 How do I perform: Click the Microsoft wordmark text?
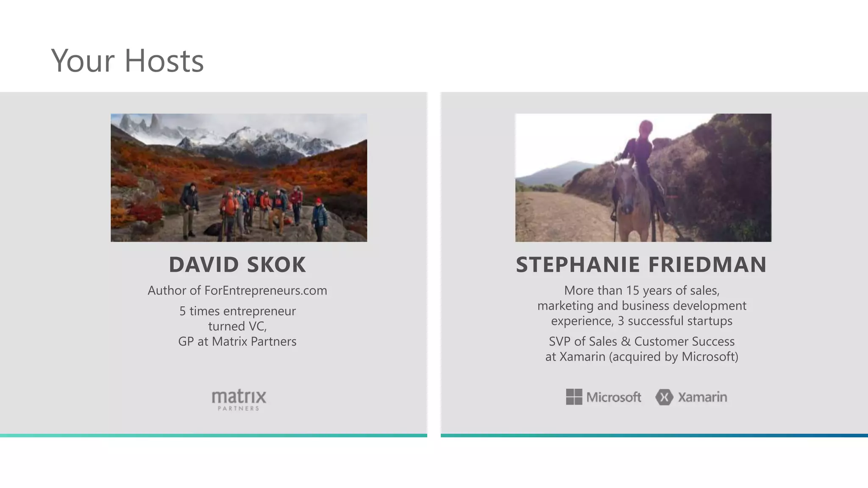[x=614, y=397]
